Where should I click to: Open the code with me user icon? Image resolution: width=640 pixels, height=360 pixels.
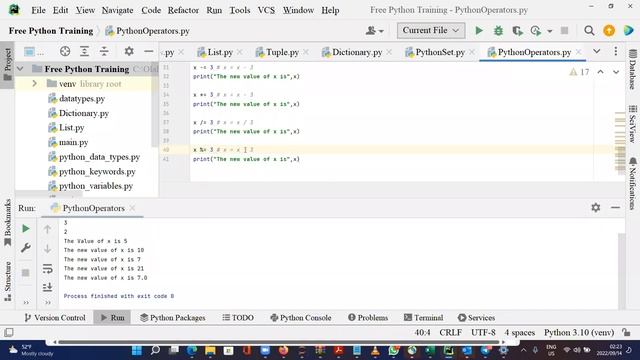[x=374, y=31]
